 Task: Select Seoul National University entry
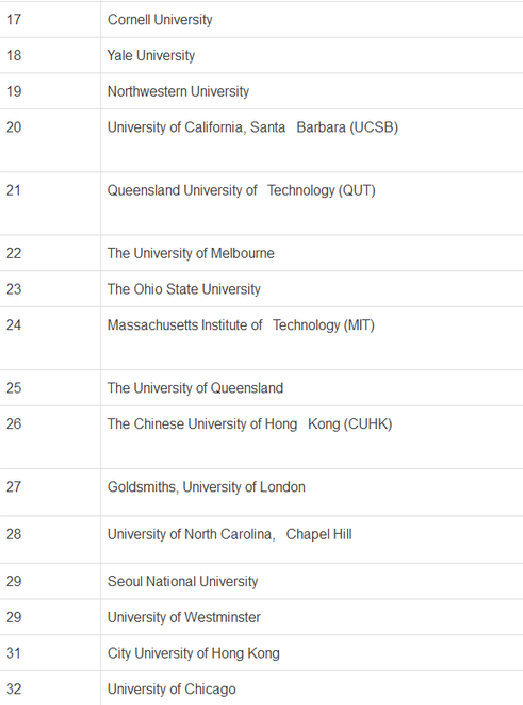(183, 581)
